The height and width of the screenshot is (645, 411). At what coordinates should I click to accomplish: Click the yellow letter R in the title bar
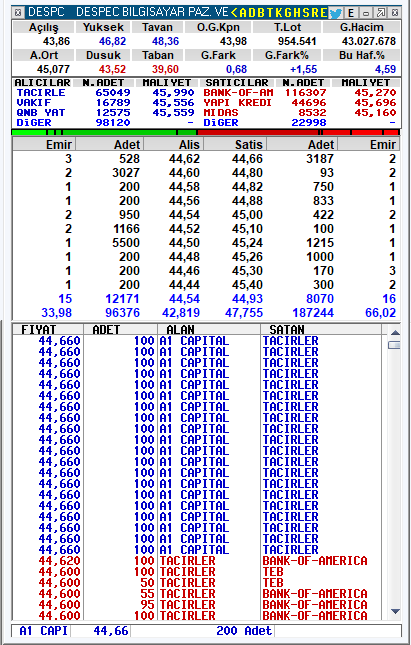pyautogui.click(x=314, y=13)
